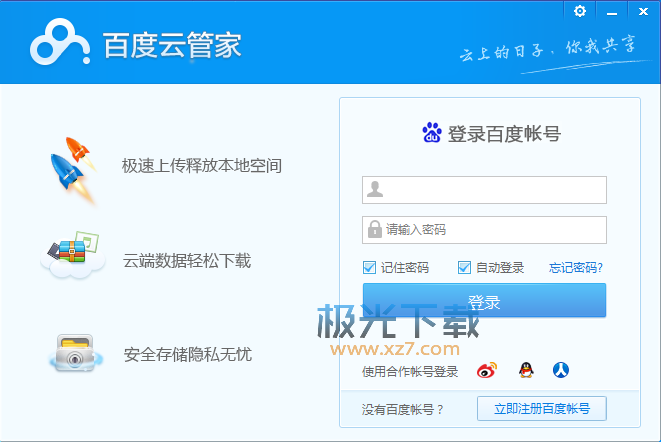Viewport: 661px width, 442px height.
Task: Open the settings gear menu
Action: coord(580,10)
